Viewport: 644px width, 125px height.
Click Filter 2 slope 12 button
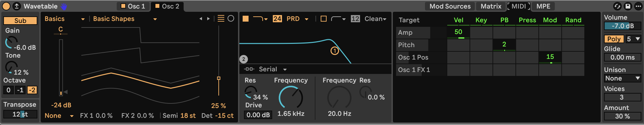355,19
